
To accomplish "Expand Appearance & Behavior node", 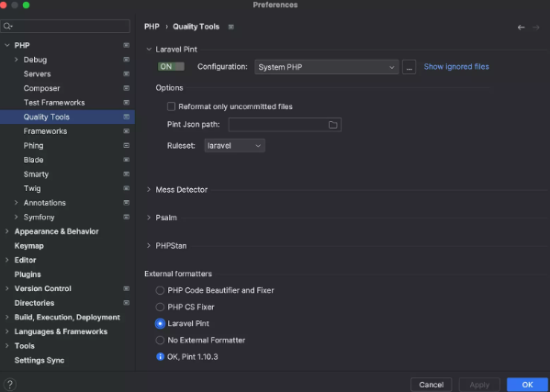I will [7, 231].
